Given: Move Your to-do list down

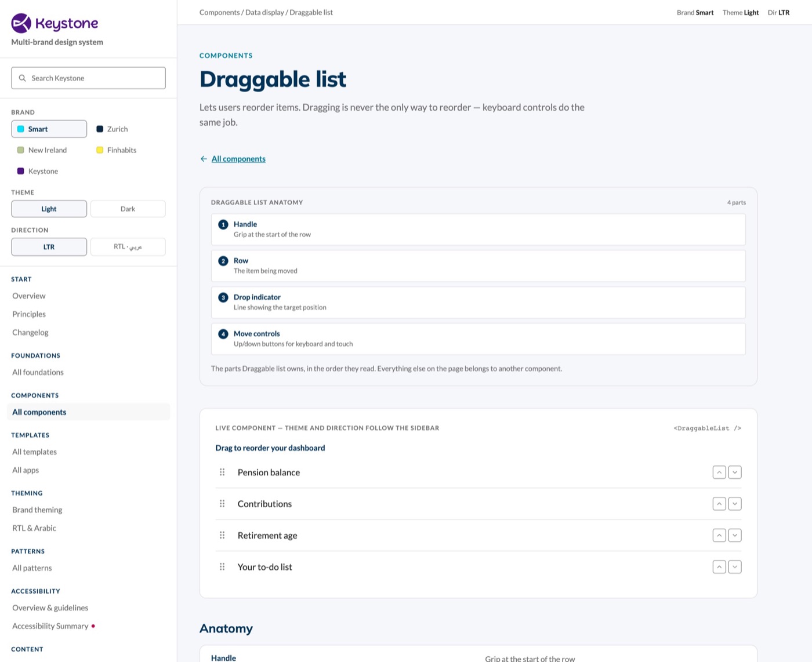Looking at the screenshot, I should point(735,567).
